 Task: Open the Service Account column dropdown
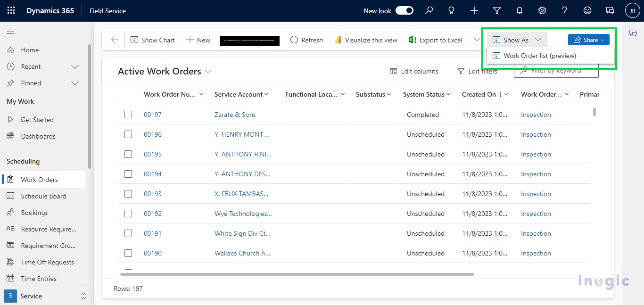click(267, 94)
